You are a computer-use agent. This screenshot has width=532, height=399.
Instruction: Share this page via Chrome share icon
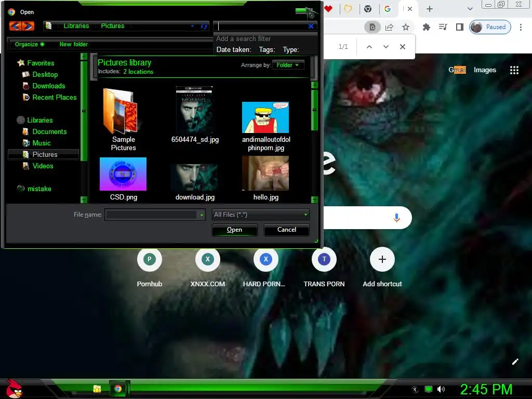pos(389,27)
